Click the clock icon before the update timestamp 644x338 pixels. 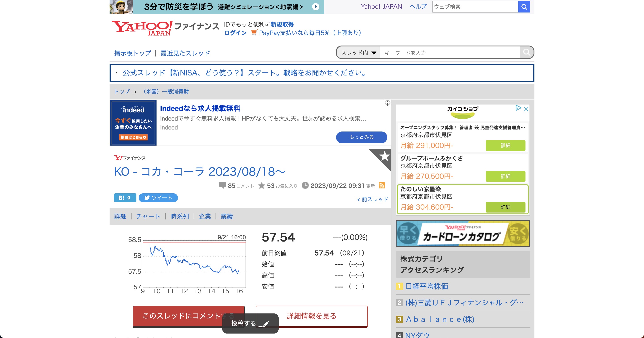point(305,186)
